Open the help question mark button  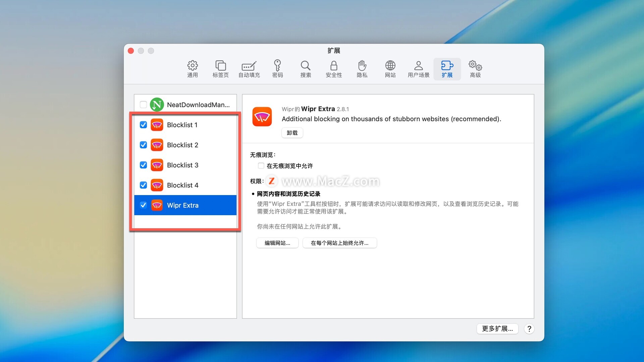pos(529,329)
